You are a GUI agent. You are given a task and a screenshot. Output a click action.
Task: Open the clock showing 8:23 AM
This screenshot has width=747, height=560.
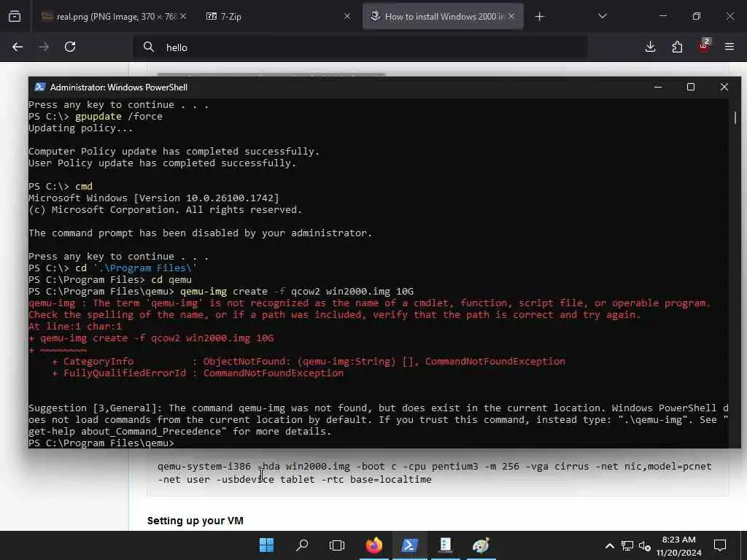678,545
